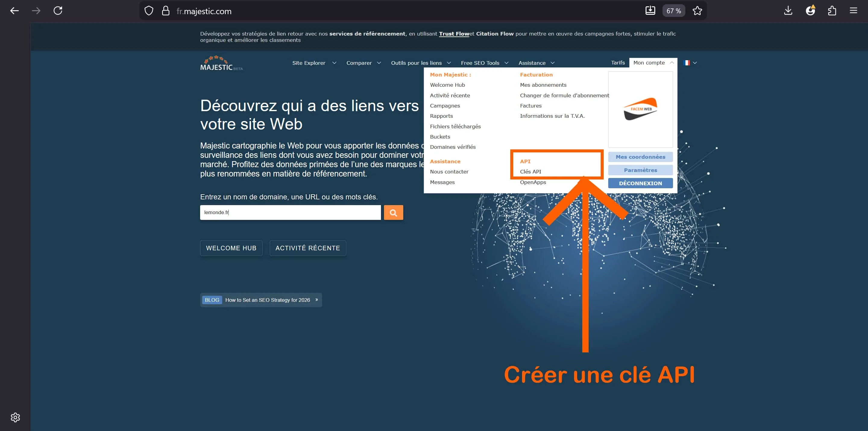Screen dimensions: 868x431
Task: Select Activité récente in account menu
Action: [x=450, y=95]
